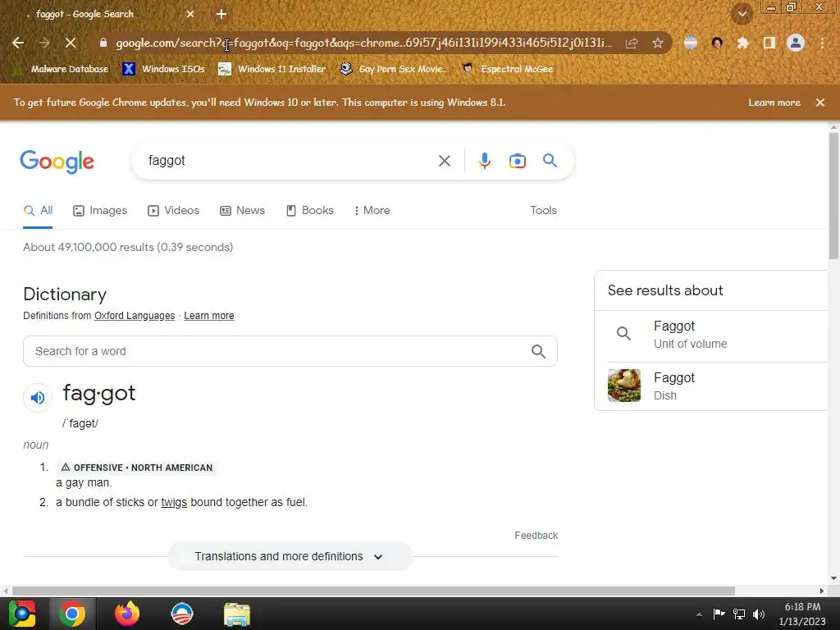840x630 pixels.
Task: Click the horizontal page scrollbar
Action: pos(373,591)
